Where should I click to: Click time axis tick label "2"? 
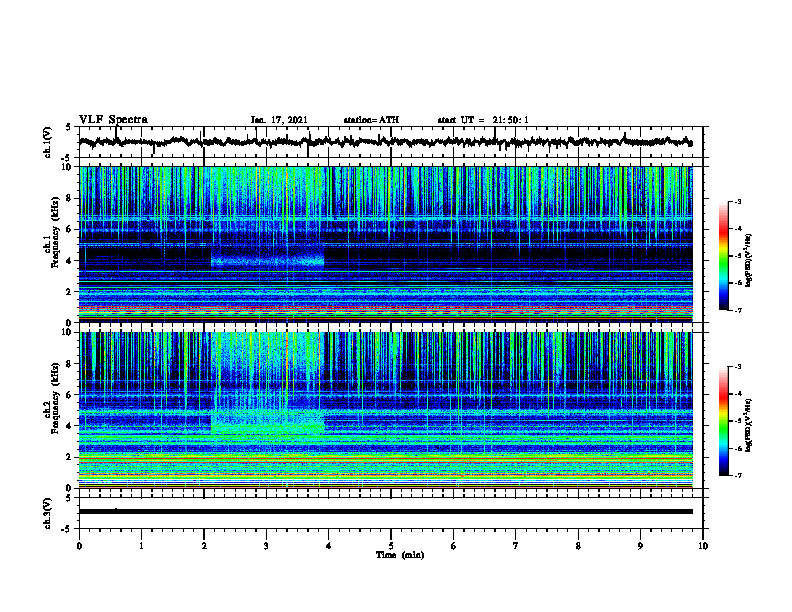204,546
